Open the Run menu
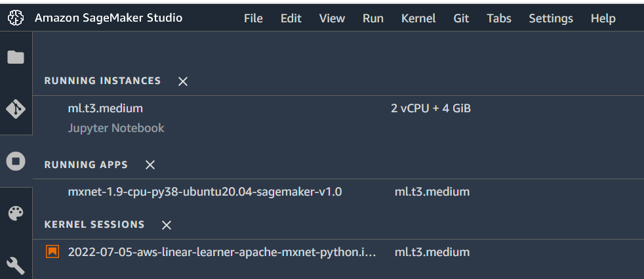Viewport: 644px width, 279px height. click(x=373, y=18)
